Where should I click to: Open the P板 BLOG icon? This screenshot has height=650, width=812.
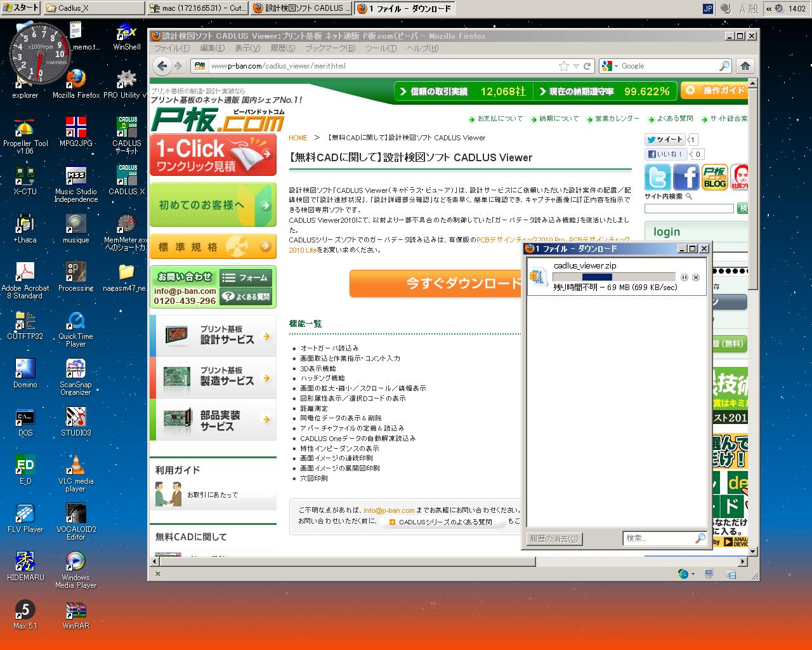[715, 177]
